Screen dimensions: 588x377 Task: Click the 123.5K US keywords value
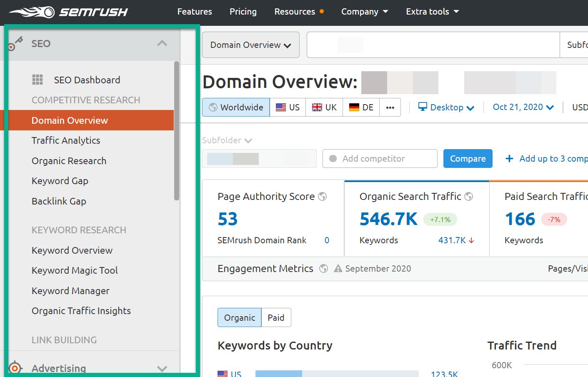click(444, 374)
